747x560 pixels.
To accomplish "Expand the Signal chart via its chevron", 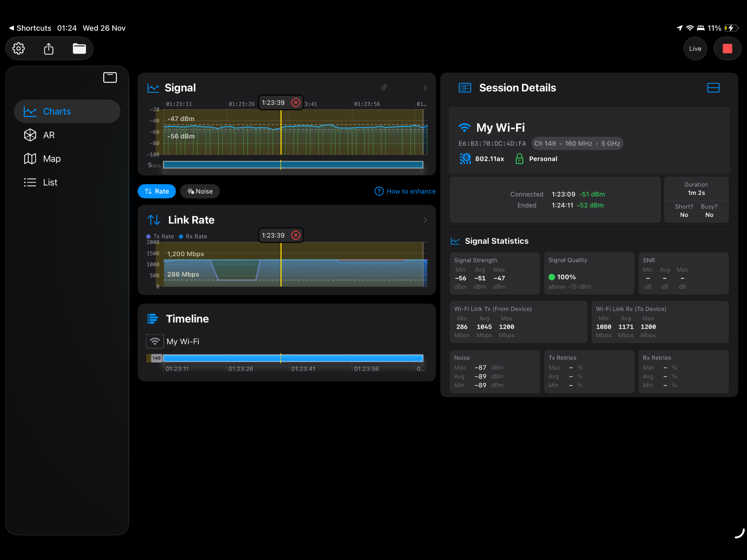I will (x=425, y=88).
